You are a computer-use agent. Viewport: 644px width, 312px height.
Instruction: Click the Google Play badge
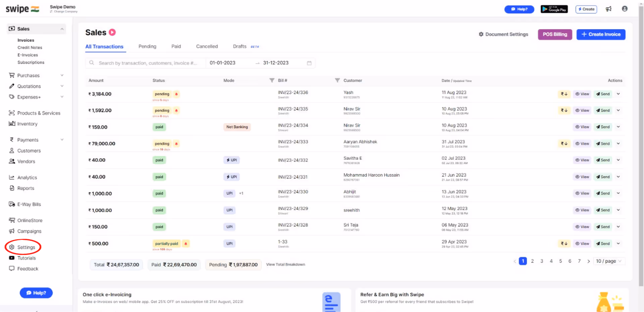pos(554,9)
